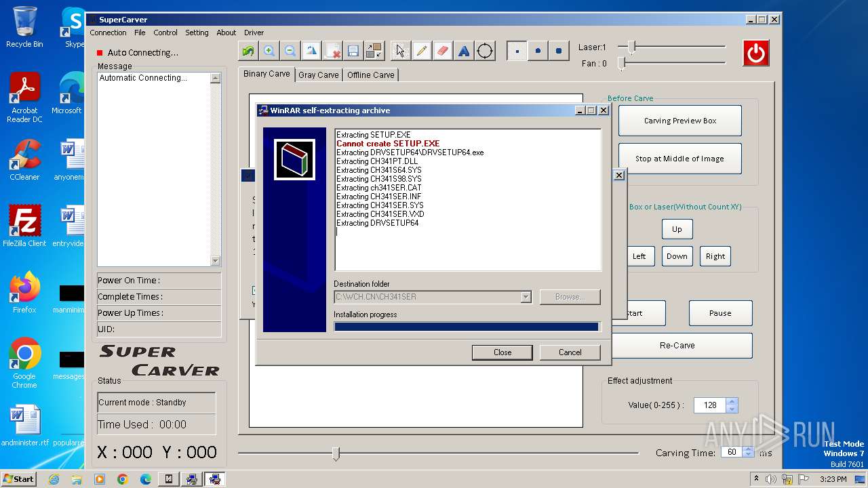Click the resize image toolbar icon
This screenshot has width=868, height=488.
[x=374, y=51]
